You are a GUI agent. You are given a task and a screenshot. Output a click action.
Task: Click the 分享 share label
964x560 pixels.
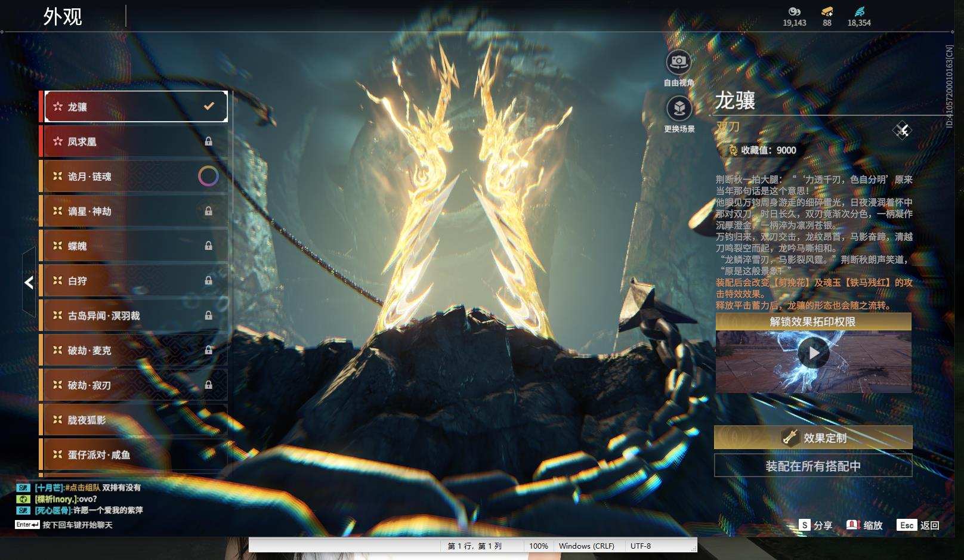[x=823, y=525]
